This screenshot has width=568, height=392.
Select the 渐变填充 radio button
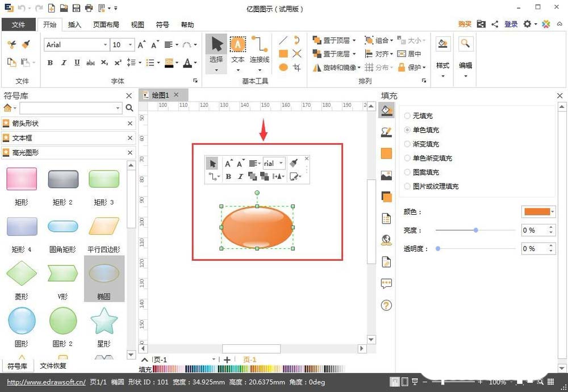(407, 144)
